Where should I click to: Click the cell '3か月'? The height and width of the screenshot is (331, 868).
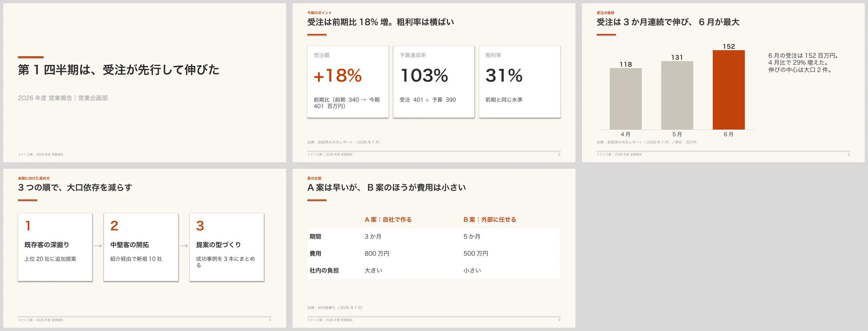point(373,237)
